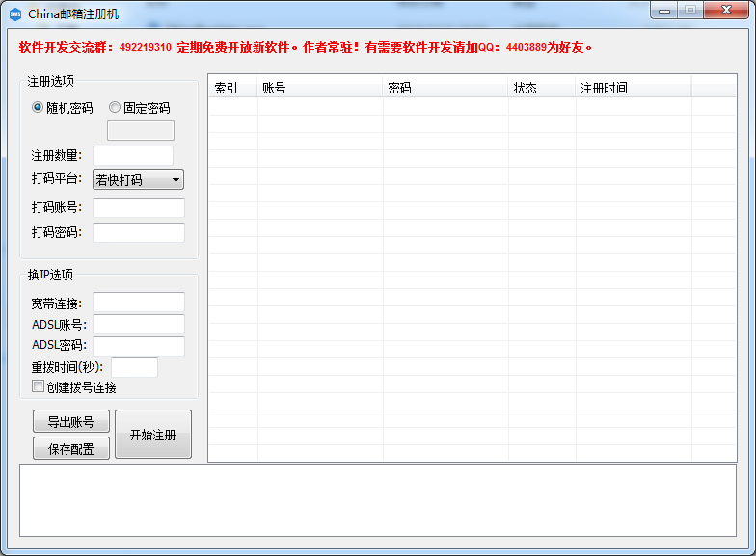756x556 pixels.
Task: Focus the 宽带连接 input field
Action: [139, 303]
